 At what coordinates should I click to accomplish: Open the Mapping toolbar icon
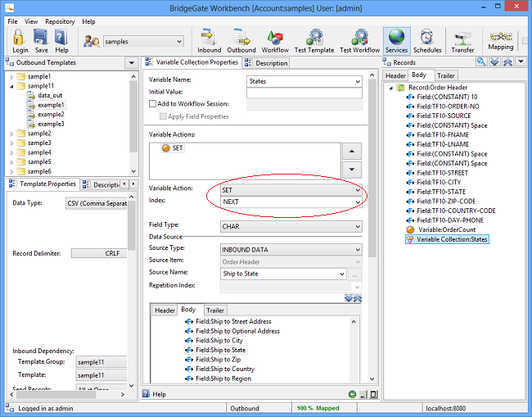pyautogui.click(x=500, y=40)
